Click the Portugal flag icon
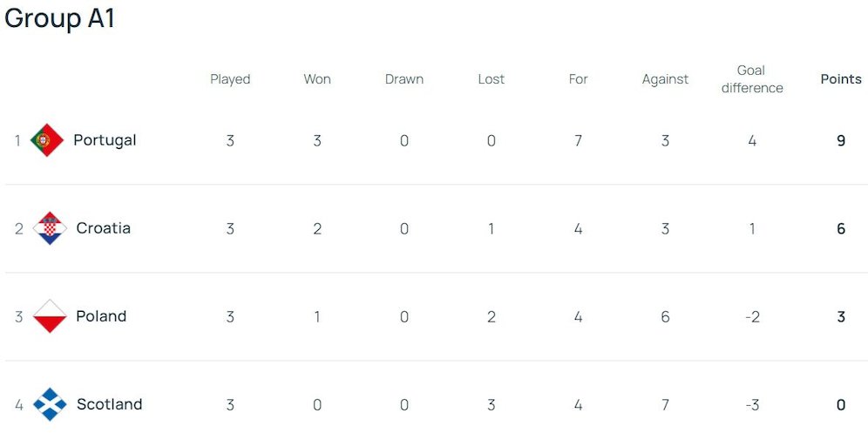868x433 pixels. (47, 140)
